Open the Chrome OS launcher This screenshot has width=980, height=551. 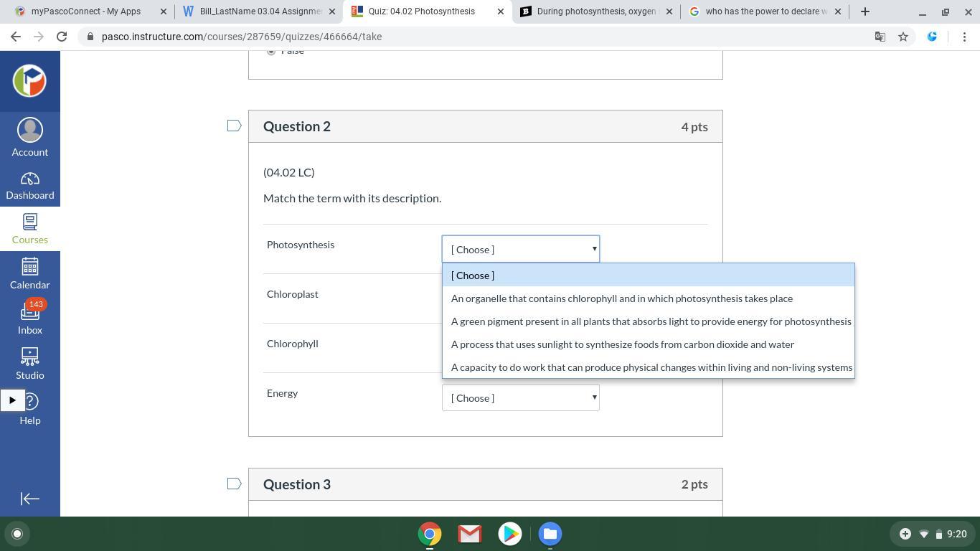(17, 534)
